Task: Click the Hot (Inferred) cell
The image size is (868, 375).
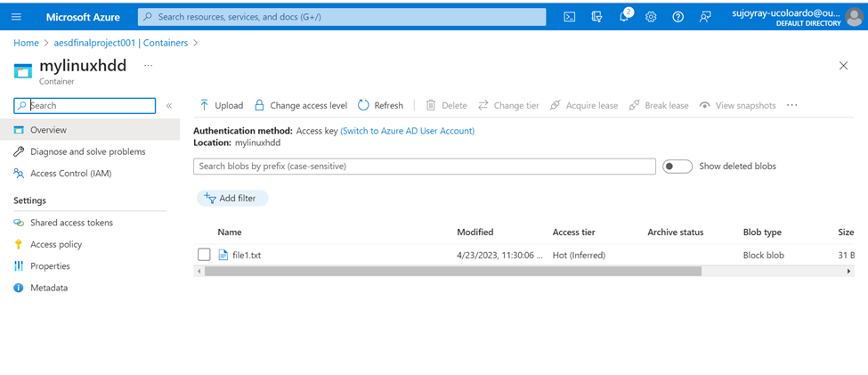Action: [579, 256]
